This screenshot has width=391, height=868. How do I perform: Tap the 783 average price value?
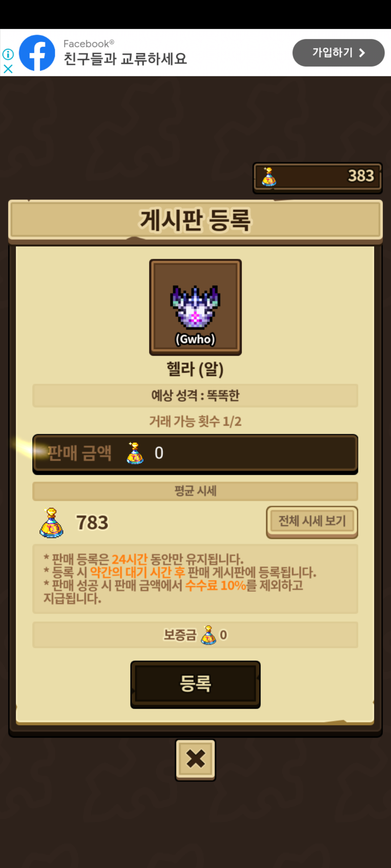[92, 523]
